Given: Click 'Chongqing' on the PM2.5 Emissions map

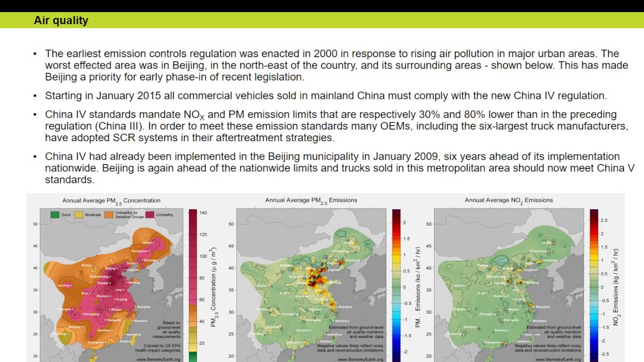Looking at the screenshot, I should [290, 314].
